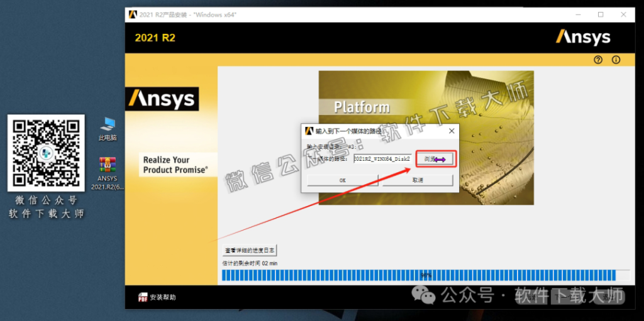Click the Ansys logo on left panel
644x321 pixels.
pyautogui.click(x=162, y=99)
